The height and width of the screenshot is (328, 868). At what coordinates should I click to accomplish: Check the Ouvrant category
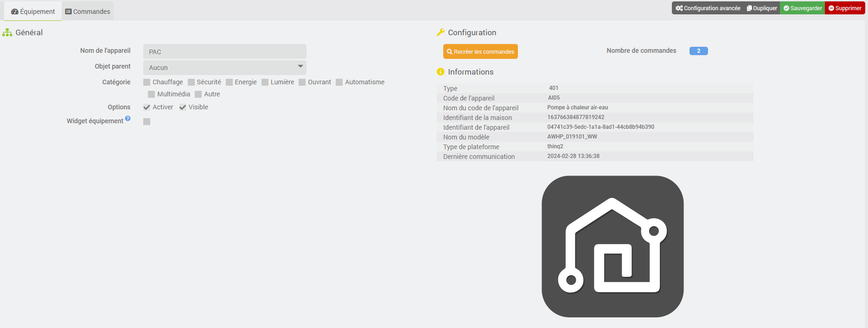[x=302, y=82]
